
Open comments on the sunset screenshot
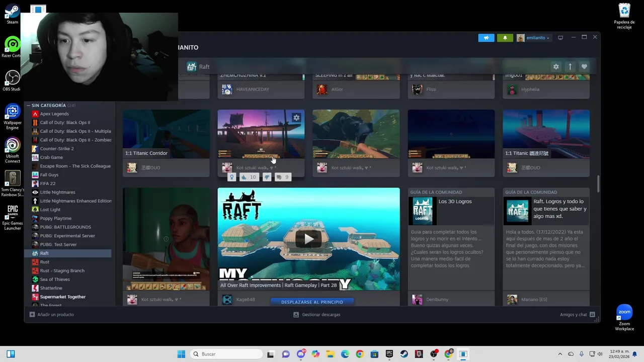point(283,177)
